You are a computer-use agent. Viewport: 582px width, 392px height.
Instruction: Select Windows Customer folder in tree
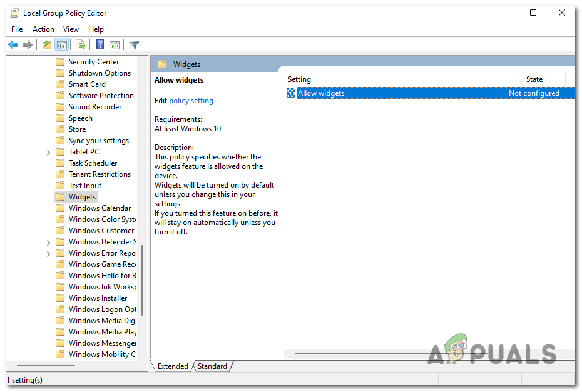click(x=101, y=230)
